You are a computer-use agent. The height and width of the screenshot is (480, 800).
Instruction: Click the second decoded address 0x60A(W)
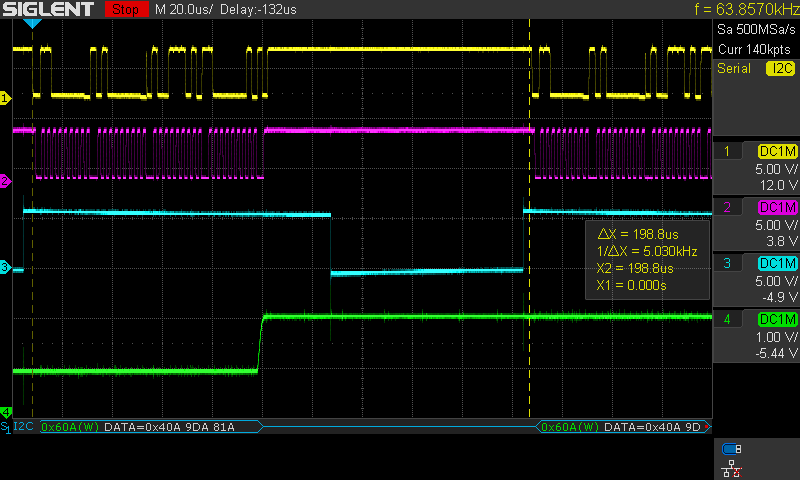point(570,427)
